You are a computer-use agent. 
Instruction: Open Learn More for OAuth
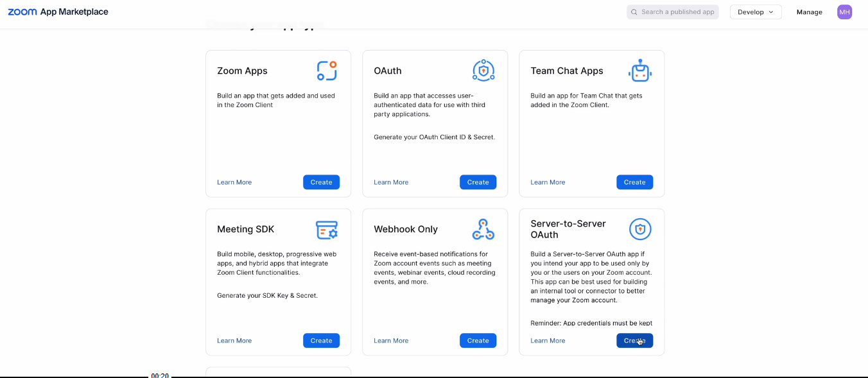click(391, 182)
